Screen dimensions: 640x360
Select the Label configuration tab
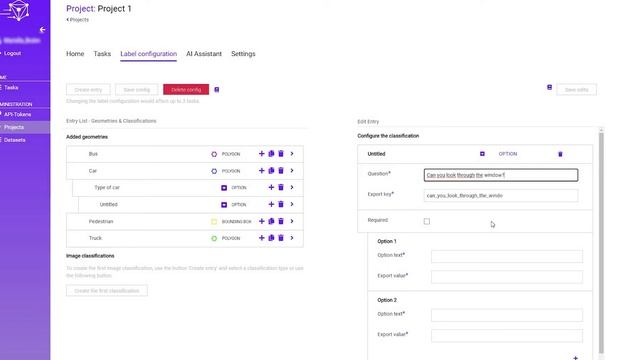pos(149,54)
